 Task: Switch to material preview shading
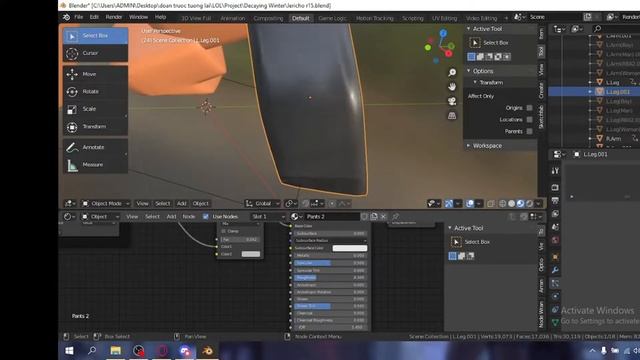(x=520, y=203)
